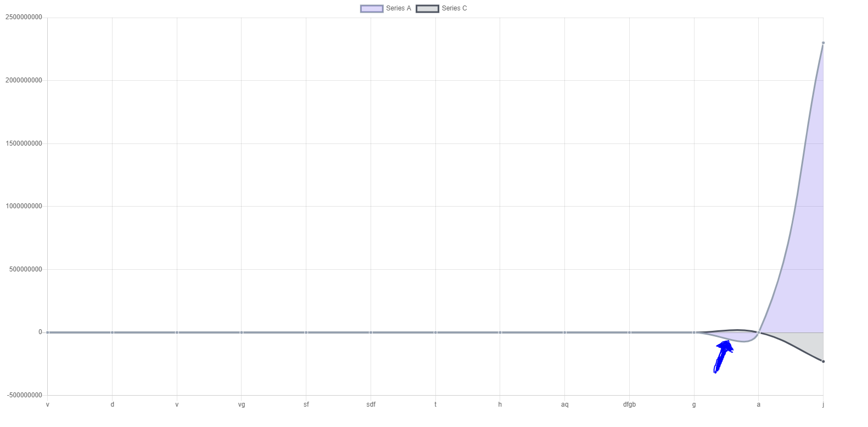Click the x-axis label 'h'
This screenshot has width=868, height=427.
pyautogui.click(x=500, y=404)
